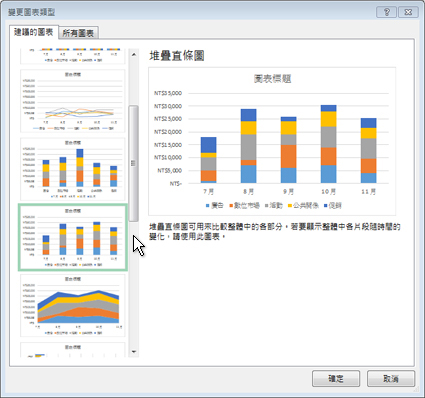Click the 公共關係 legend entry in preview
The image size is (425, 398).
pyautogui.click(x=303, y=206)
